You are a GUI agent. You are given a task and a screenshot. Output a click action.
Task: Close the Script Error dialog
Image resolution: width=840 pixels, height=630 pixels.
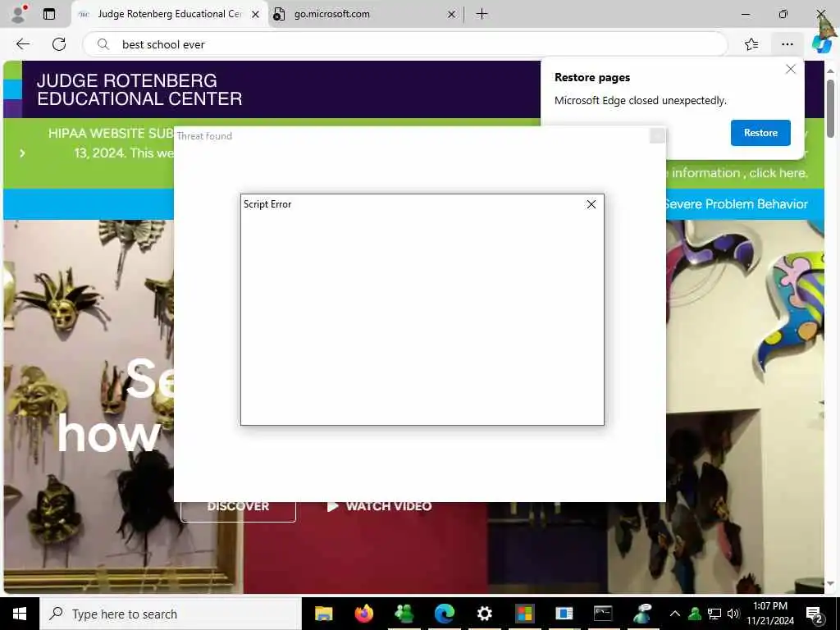click(591, 204)
